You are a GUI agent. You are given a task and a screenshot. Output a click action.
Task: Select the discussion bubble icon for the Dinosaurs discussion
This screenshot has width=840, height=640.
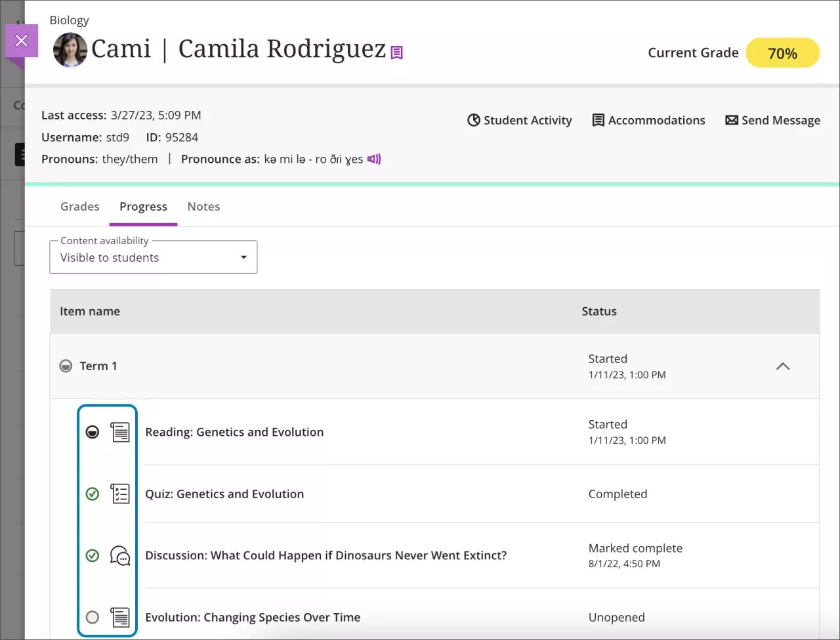pyautogui.click(x=121, y=555)
